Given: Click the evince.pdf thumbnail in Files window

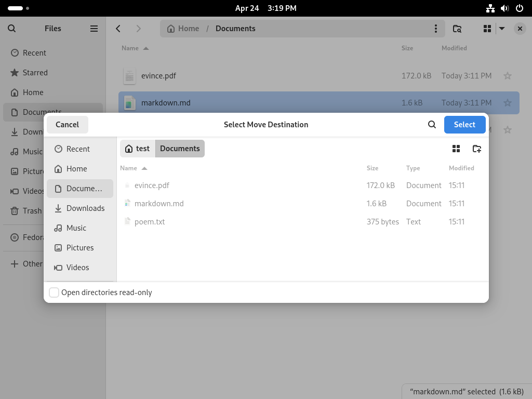Looking at the screenshot, I should click(x=129, y=76).
